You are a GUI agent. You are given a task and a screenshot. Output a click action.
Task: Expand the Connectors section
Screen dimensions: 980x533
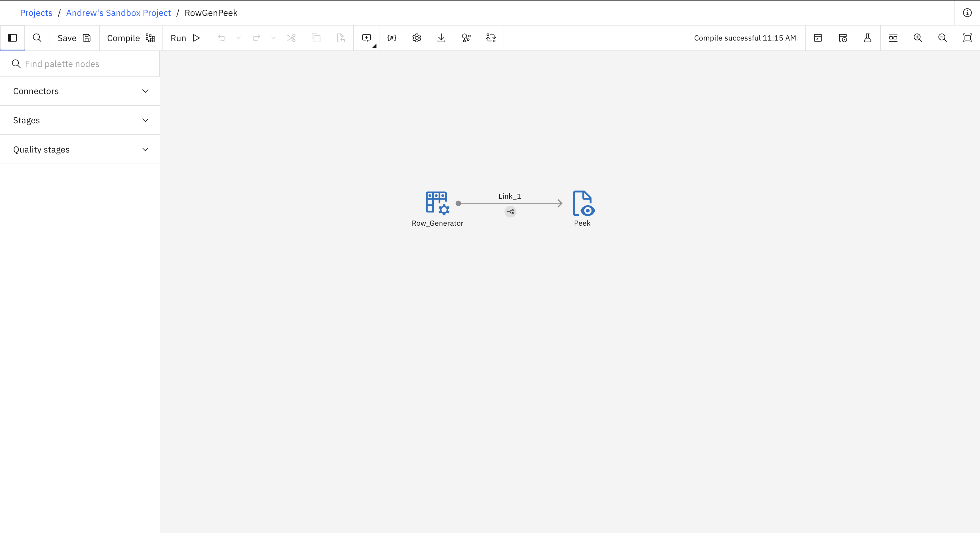[x=80, y=91]
